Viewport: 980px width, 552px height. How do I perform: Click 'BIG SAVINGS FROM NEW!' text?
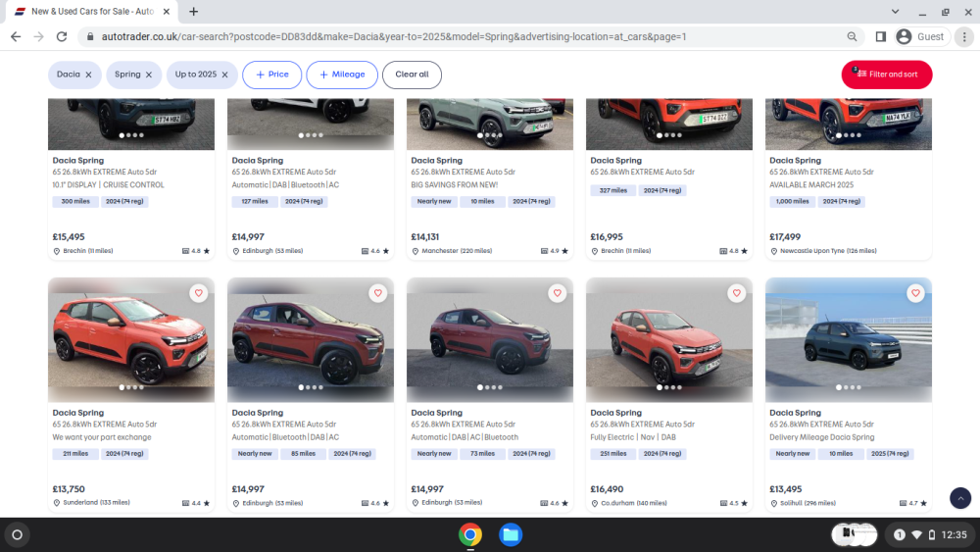pos(455,185)
